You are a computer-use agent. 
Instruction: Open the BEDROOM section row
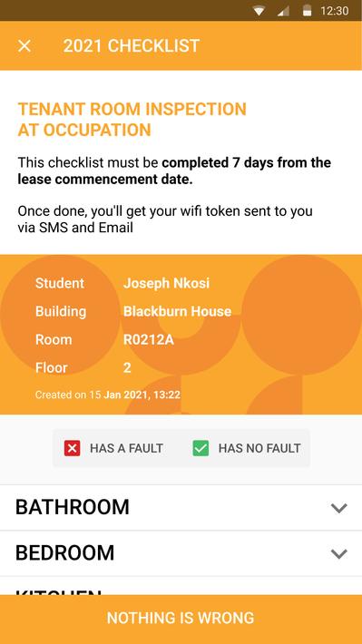point(181,553)
